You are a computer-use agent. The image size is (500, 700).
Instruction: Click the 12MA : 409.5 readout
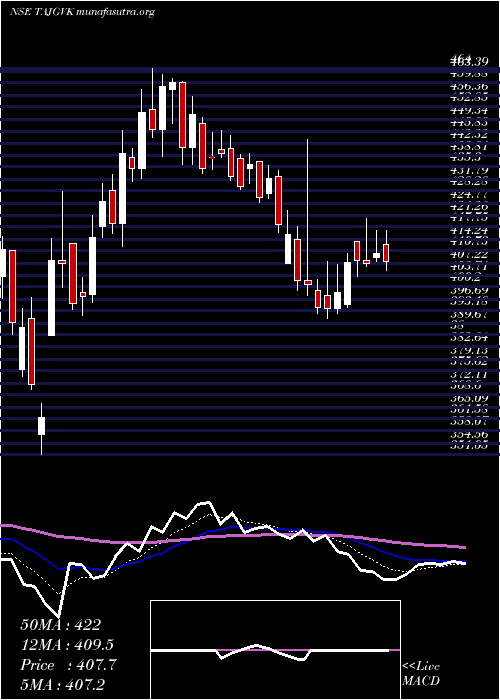[x=67, y=645]
